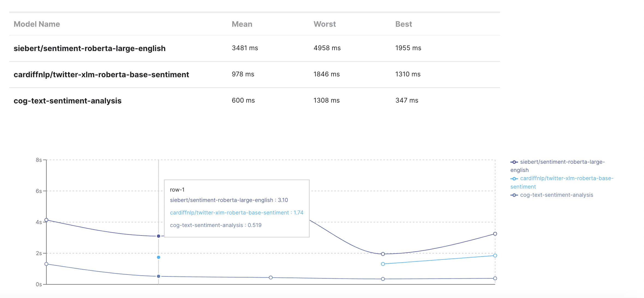Image resolution: width=644 pixels, height=298 pixels.
Task: Sort table by Mean column header
Action: 242,24
